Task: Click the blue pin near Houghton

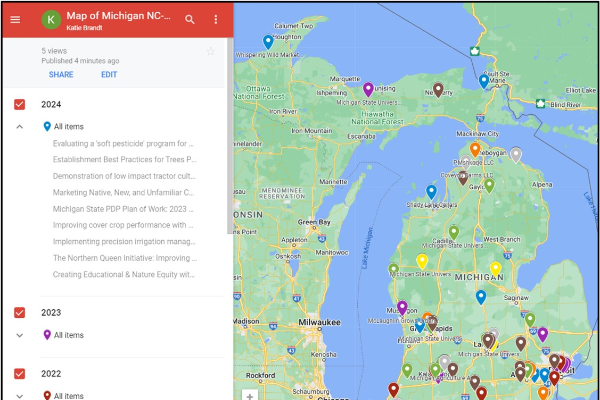Action: click(268, 42)
